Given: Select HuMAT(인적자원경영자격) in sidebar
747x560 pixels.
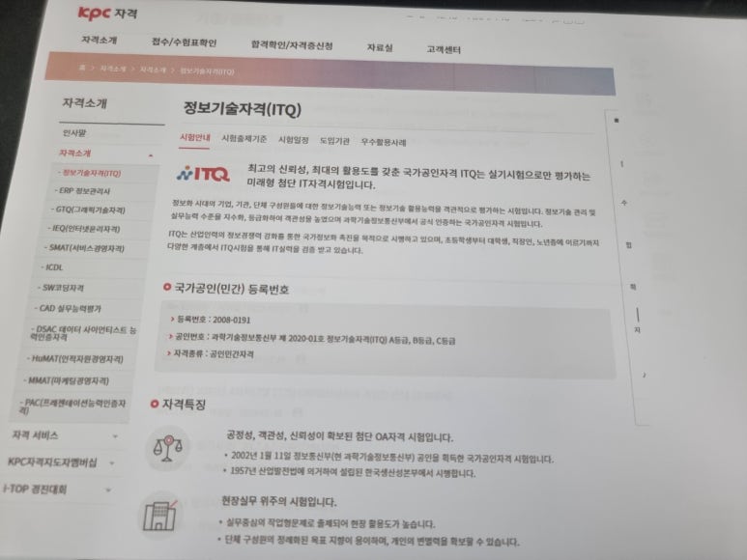Looking at the screenshot, I should click(75, 359).
